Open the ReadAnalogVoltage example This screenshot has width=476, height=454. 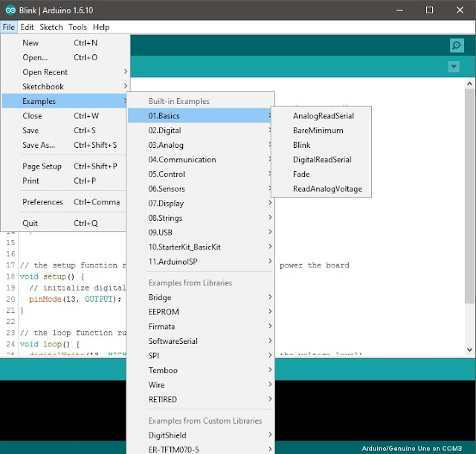(x=321, y=188)
